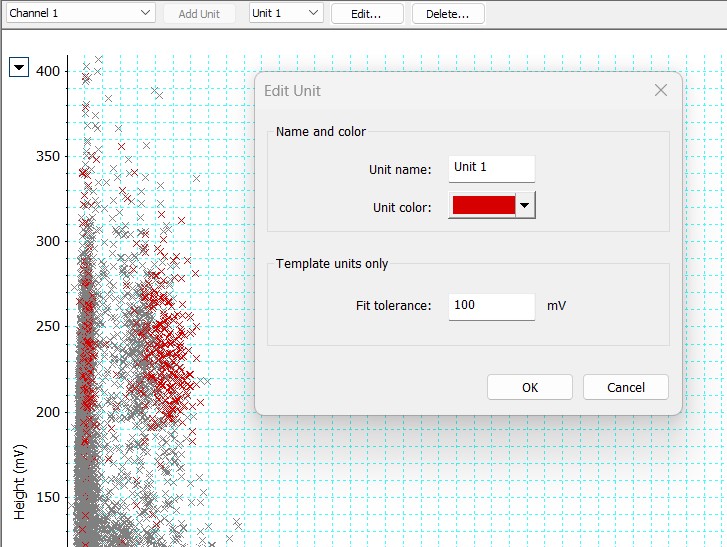Click the Template units only group label
The image size is (727, 547).
(x=332, y=264)
